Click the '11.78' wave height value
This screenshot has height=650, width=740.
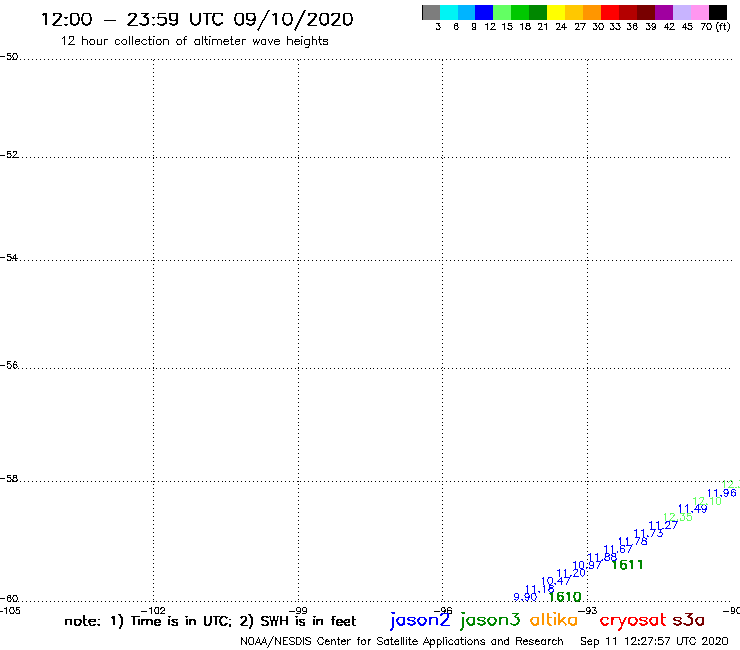pyautogui.click(x=633, y=541)
